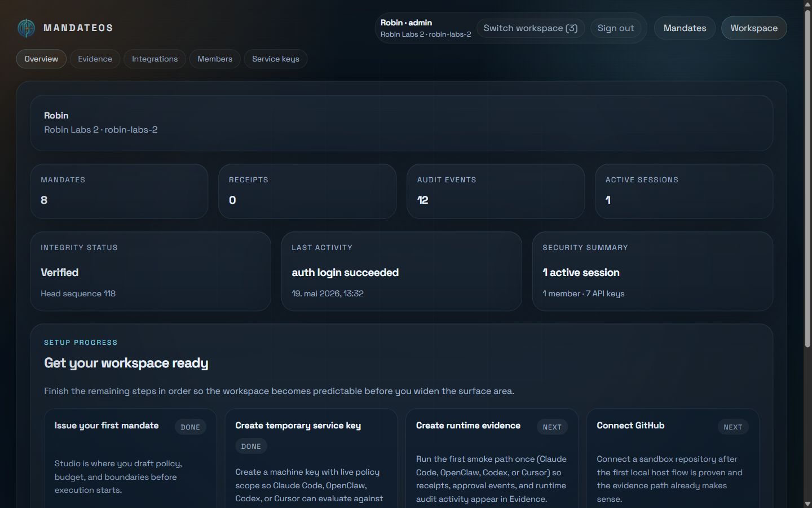Click the MandateOS logo icon

point(26,28)
